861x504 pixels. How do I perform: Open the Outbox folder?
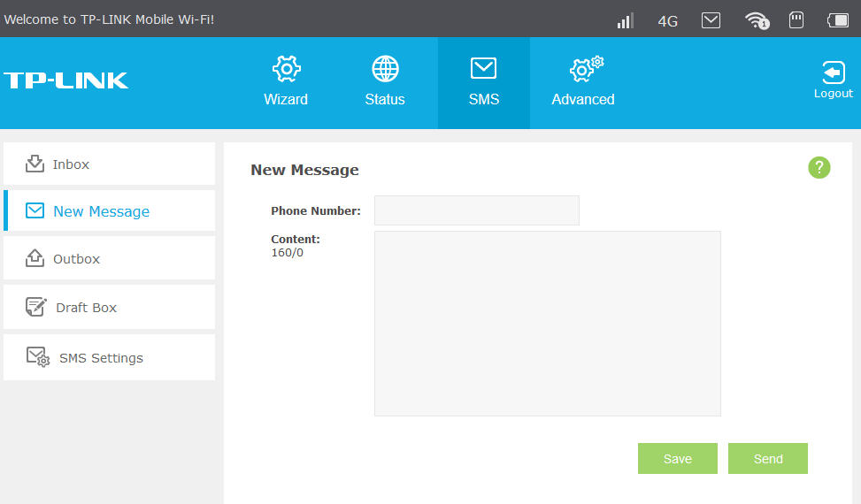point(109,258)
